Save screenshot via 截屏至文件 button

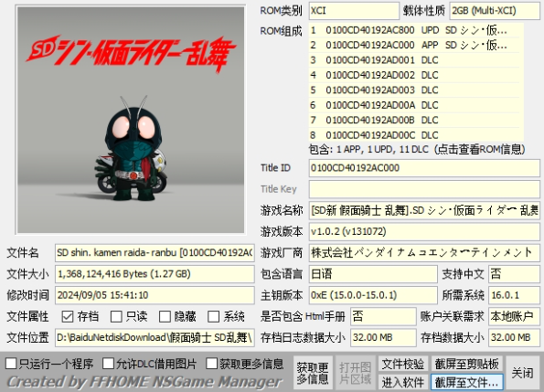(467, 382)
